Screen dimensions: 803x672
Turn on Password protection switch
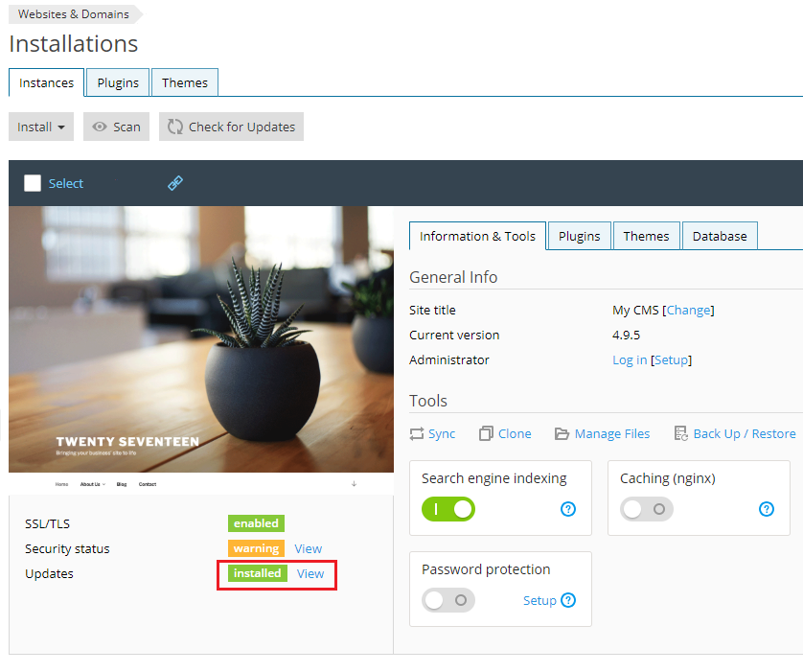[448, 601]
